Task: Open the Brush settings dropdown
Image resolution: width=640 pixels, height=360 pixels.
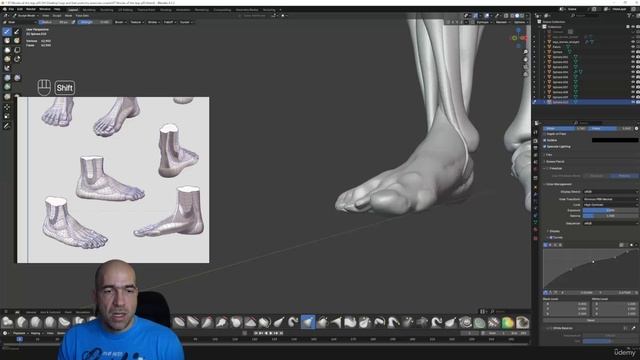Action: 120,22
